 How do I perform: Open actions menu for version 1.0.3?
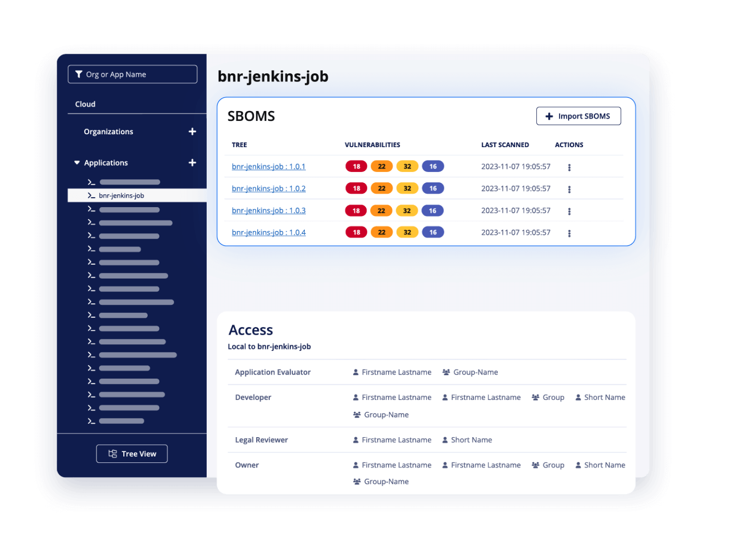(569, 211)
